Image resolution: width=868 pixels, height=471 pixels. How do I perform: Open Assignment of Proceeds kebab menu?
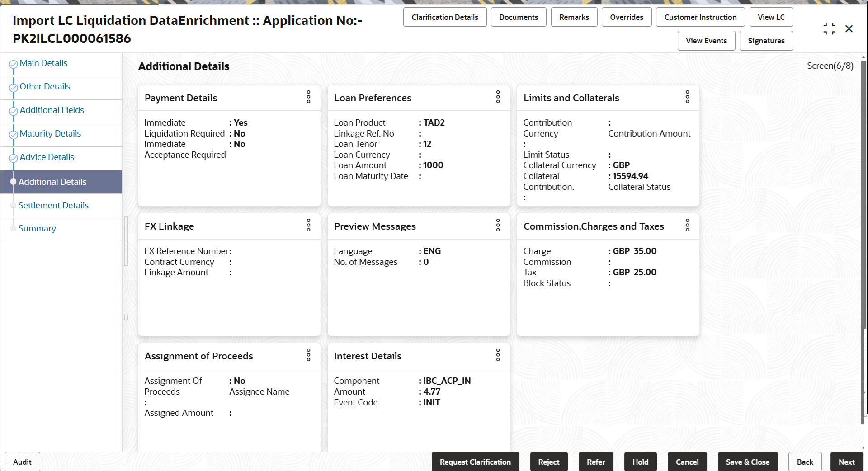tap(308, 355)
